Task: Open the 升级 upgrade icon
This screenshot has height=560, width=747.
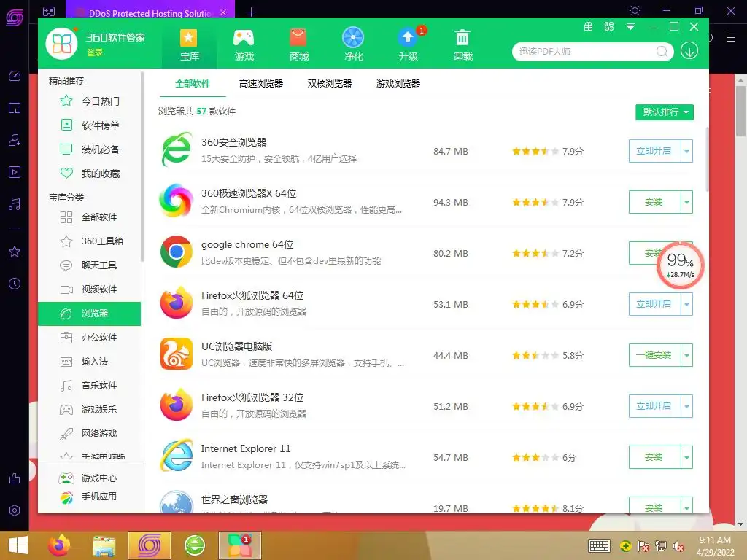Action: pos(408,38)
